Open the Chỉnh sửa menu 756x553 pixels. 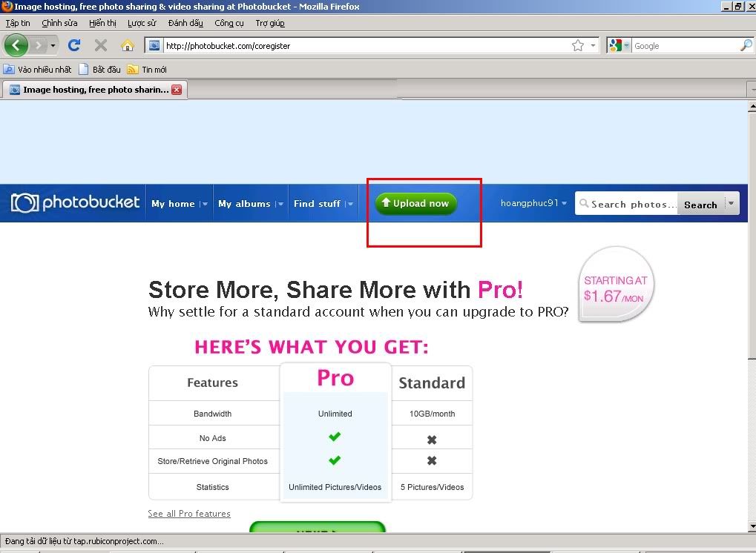(59, 23)
